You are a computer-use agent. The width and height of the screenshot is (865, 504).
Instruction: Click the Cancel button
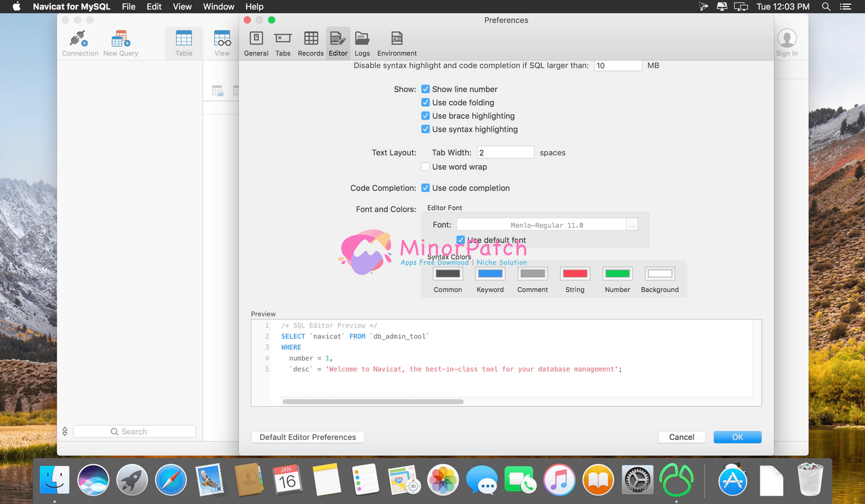[682, 437]
